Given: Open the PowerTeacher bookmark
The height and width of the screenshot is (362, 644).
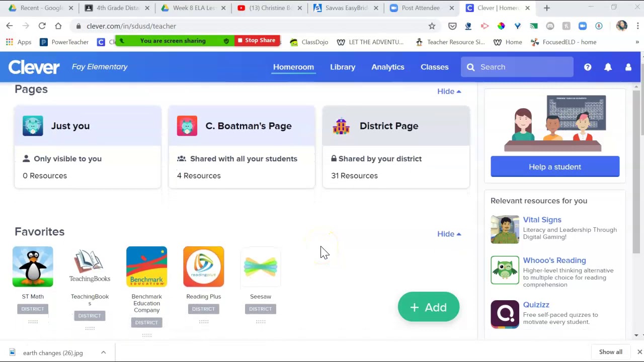Looking at the screenshot, I should [64, 42].
